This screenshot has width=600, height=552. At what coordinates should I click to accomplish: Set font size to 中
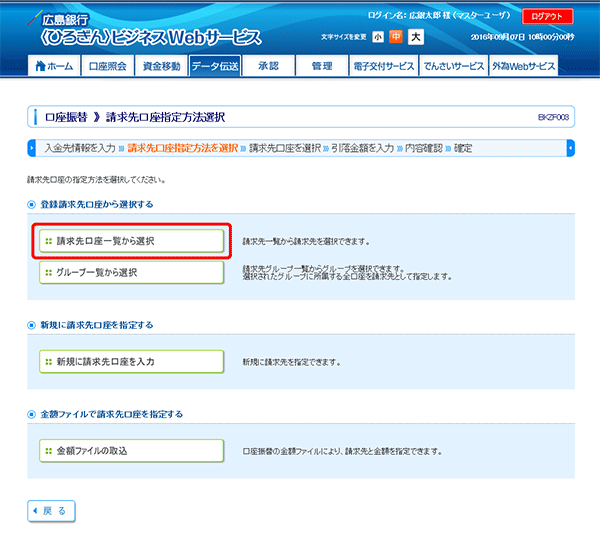(396, 37)
